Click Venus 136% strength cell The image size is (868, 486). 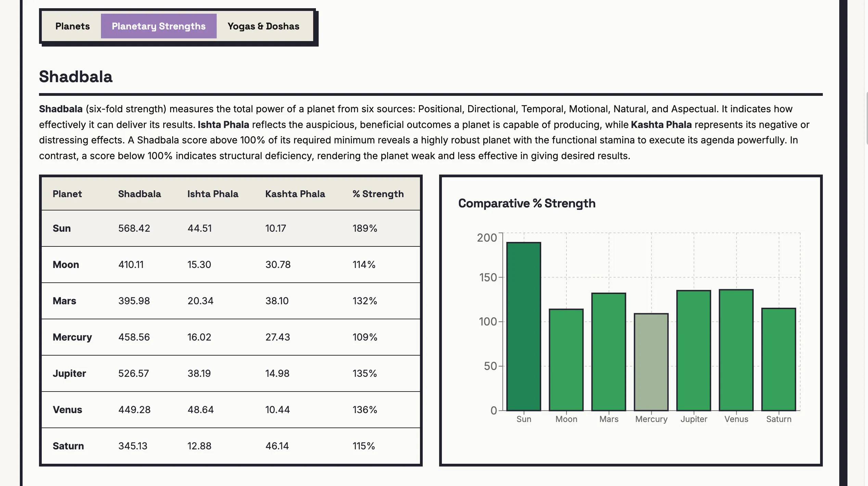point(365,410)
